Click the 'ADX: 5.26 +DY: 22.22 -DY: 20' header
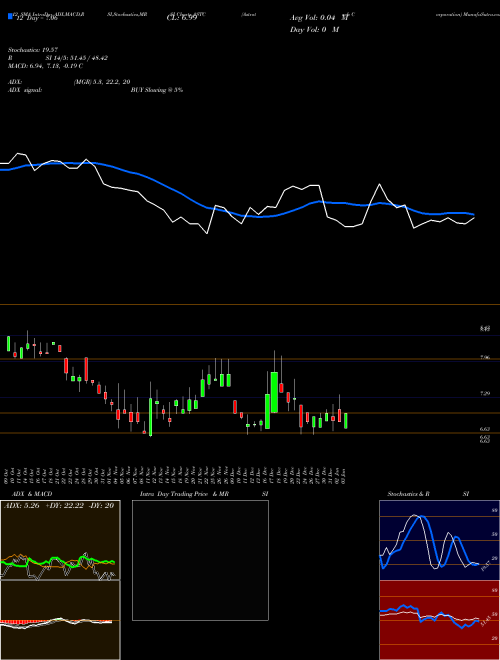 point(59,505)
